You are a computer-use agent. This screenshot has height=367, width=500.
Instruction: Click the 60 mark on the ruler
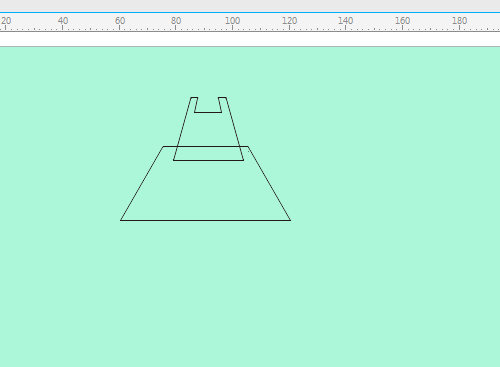120,21
